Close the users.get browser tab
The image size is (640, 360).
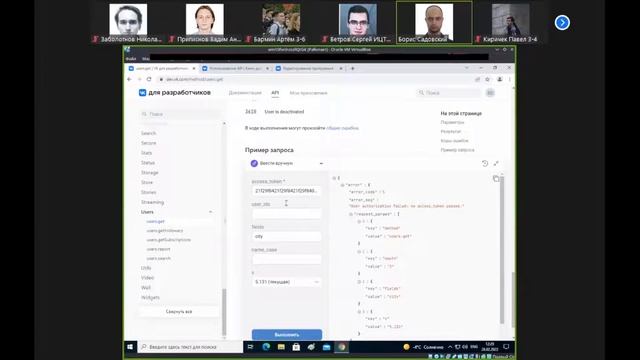click(194, 69)
